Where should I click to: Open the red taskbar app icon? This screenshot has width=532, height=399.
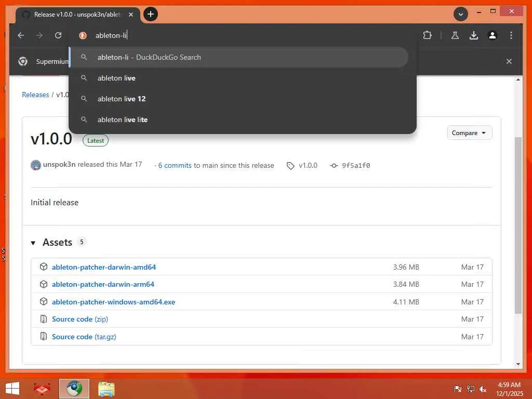coord(42,389)
